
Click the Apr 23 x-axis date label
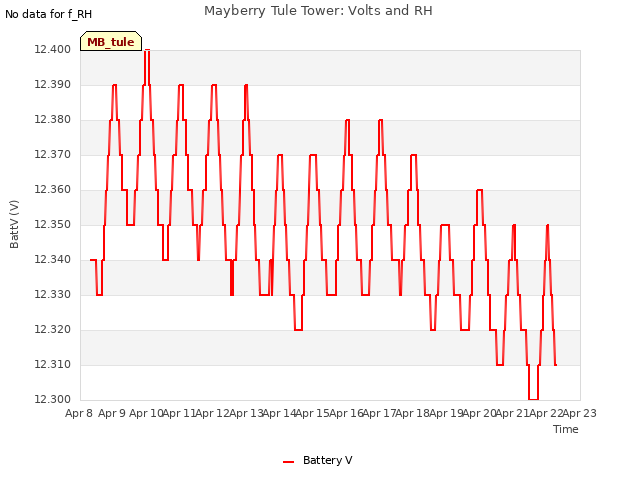580,413
